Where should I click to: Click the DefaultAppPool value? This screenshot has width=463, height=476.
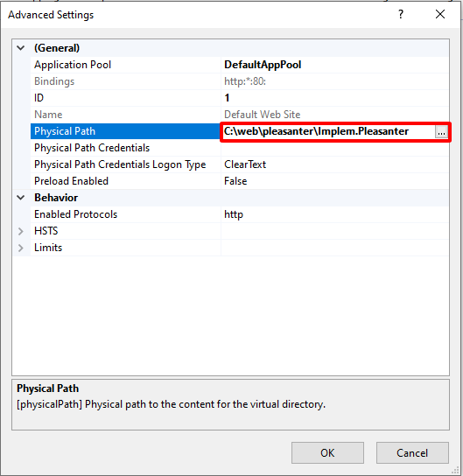pos(263,65)
